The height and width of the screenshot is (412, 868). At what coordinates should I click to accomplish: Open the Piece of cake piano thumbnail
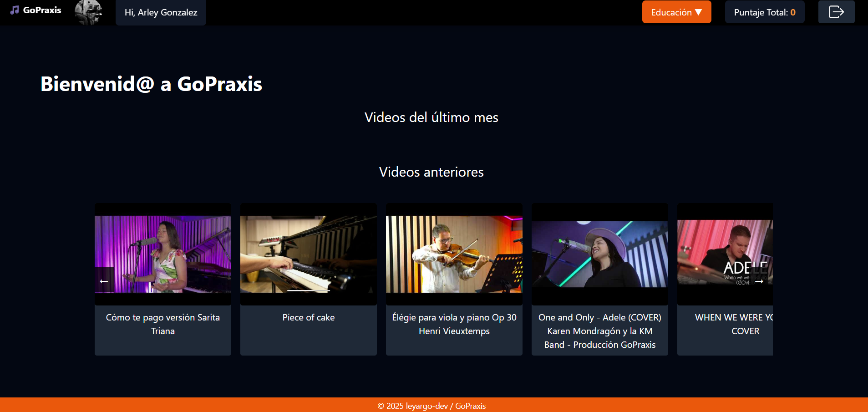(309, 254)
